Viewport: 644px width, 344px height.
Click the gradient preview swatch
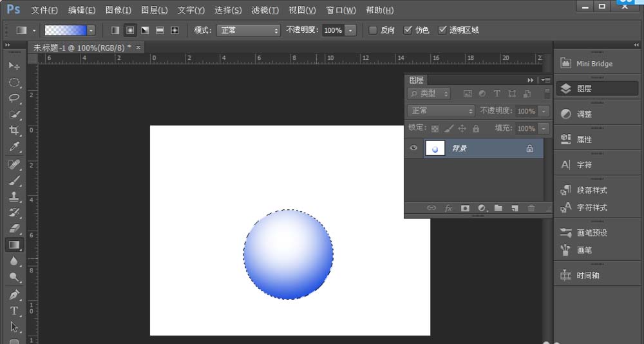pyautogui.click(x=65, y=30)
